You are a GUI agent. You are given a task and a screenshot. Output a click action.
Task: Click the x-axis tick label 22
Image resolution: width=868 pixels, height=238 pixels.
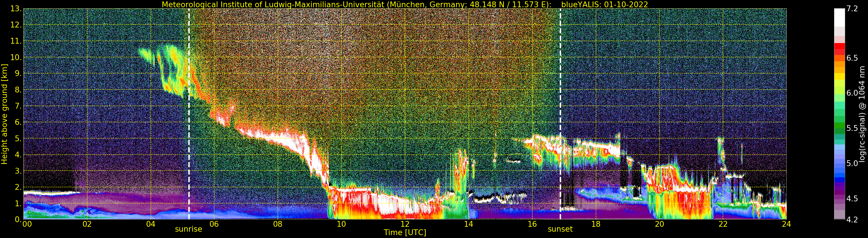(x=723, y=224)
